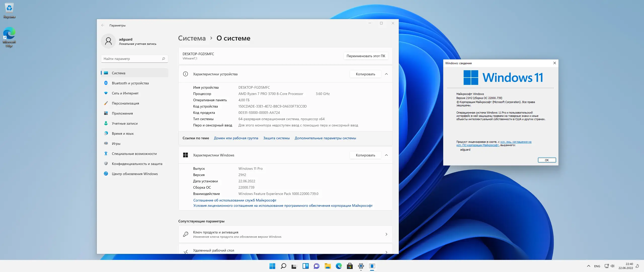The image size is (644, 272).
Task: Open Search from the taskbar
Action: [x=283, y=266]
